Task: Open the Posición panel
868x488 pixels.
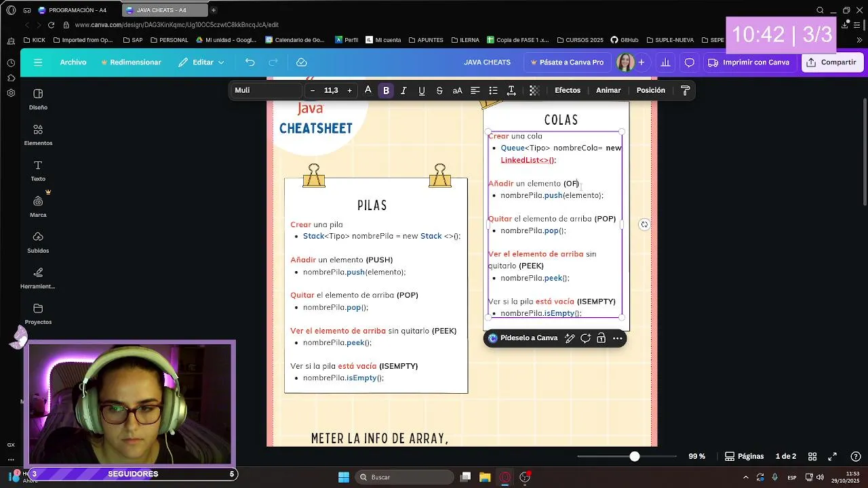Action: pos(651,90)
